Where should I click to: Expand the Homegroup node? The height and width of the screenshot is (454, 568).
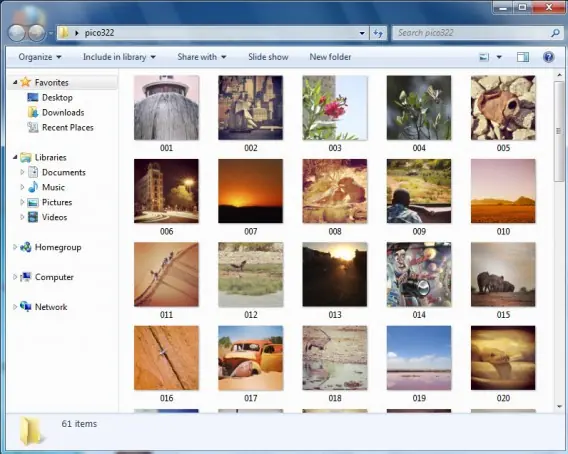[15, 247]
